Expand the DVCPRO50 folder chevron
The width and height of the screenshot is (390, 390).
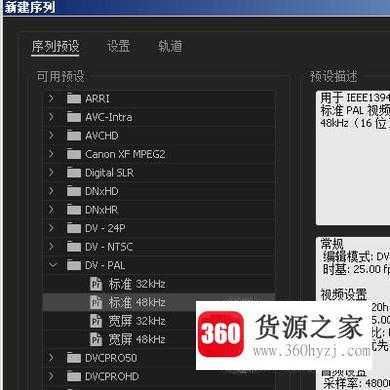[51, 358]
